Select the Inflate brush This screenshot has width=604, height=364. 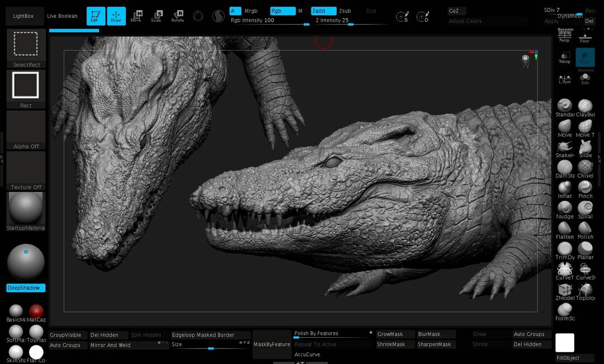(565, 188)
